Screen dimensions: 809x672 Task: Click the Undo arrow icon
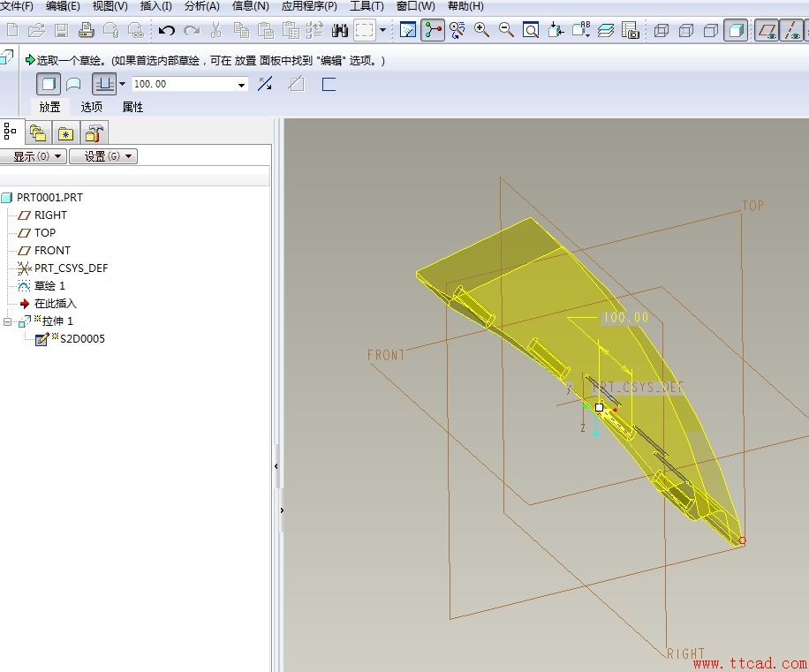(x=166, y=31)
